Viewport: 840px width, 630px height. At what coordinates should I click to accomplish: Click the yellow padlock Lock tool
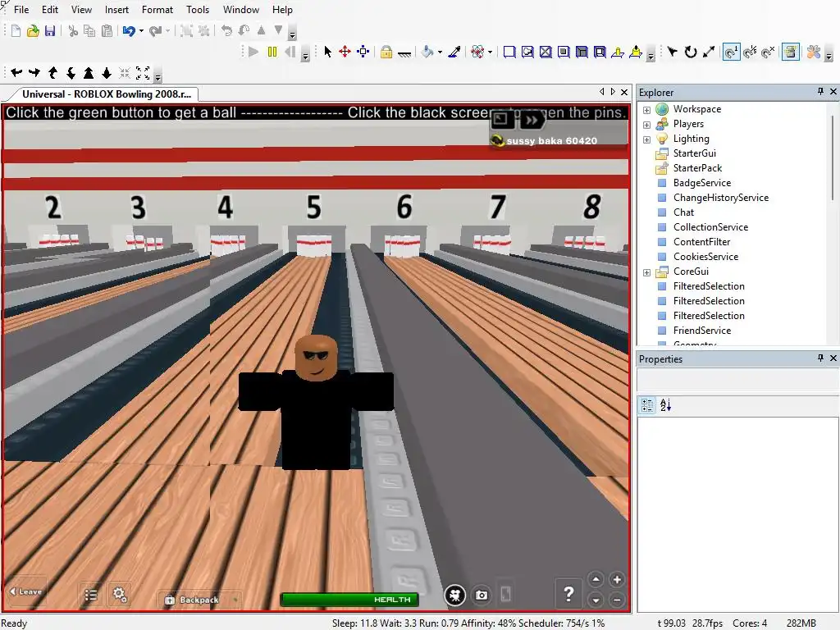point(386,52)
